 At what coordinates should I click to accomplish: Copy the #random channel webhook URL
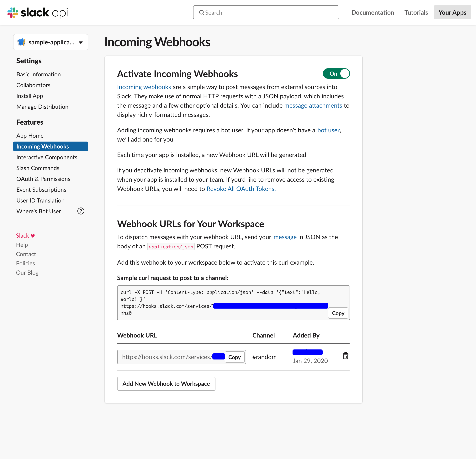pos(234,357)
